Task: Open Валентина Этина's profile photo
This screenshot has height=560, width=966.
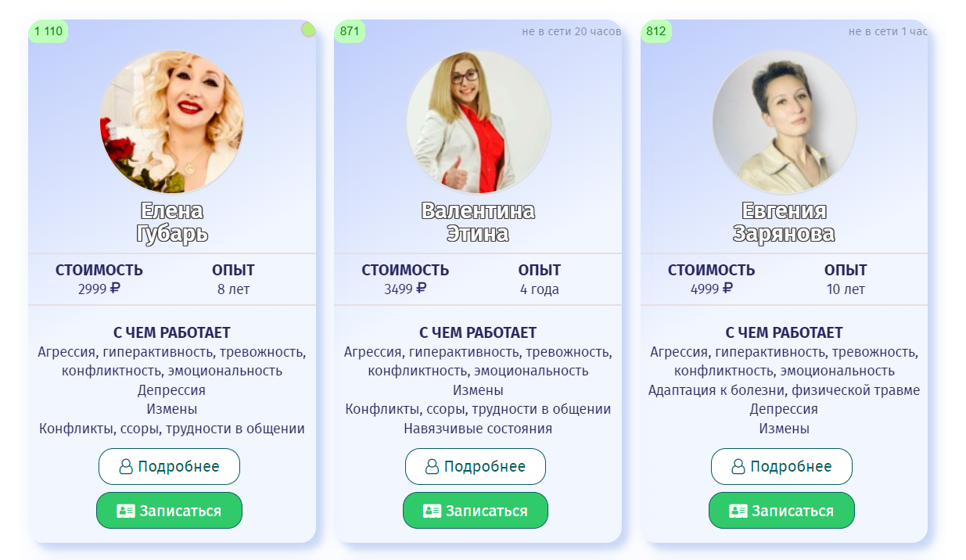Action: [478, 121]
